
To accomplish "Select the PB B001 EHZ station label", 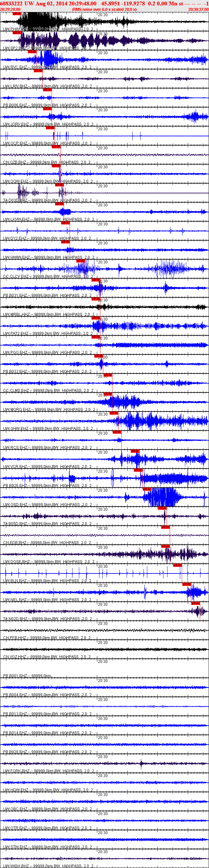I will tap(16, 676).
